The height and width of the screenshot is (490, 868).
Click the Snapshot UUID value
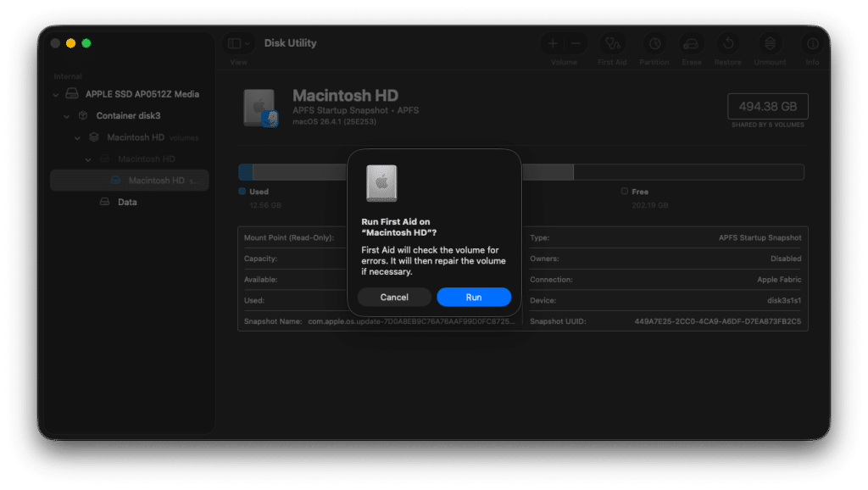[x=717, y=321]
